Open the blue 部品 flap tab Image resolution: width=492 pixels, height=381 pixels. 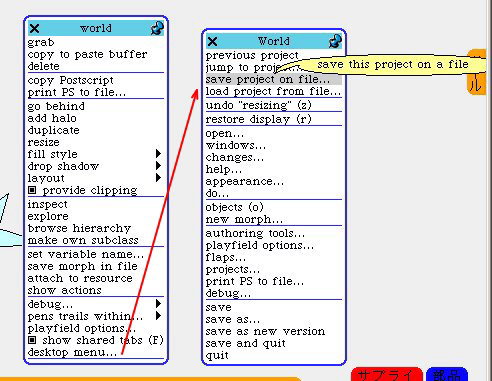tap(447, 374)
